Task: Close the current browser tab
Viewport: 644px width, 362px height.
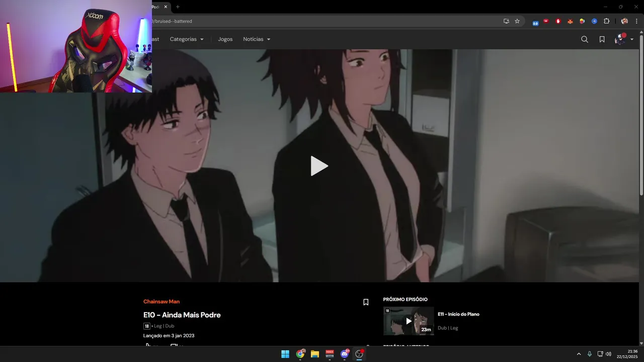Action: [x=166, y=7]
